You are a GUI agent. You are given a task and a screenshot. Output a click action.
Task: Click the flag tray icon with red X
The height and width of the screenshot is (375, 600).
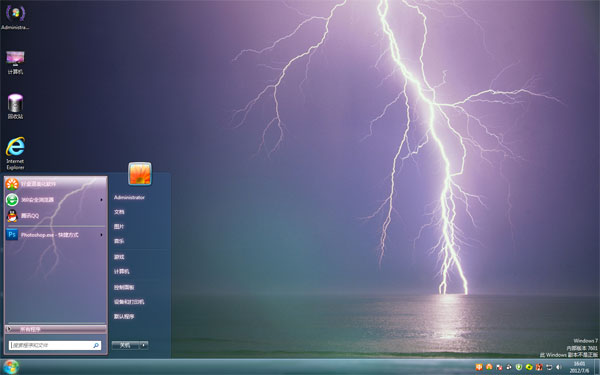pos(499,367)
